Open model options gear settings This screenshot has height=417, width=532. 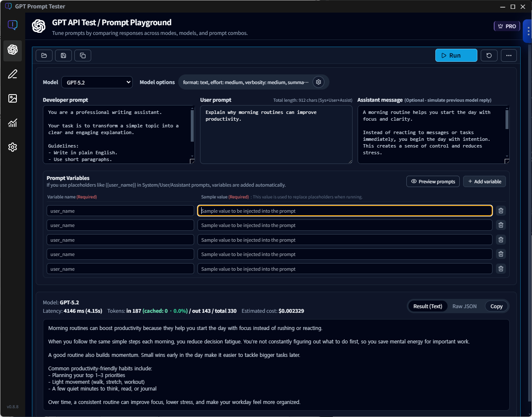(319, 82)
